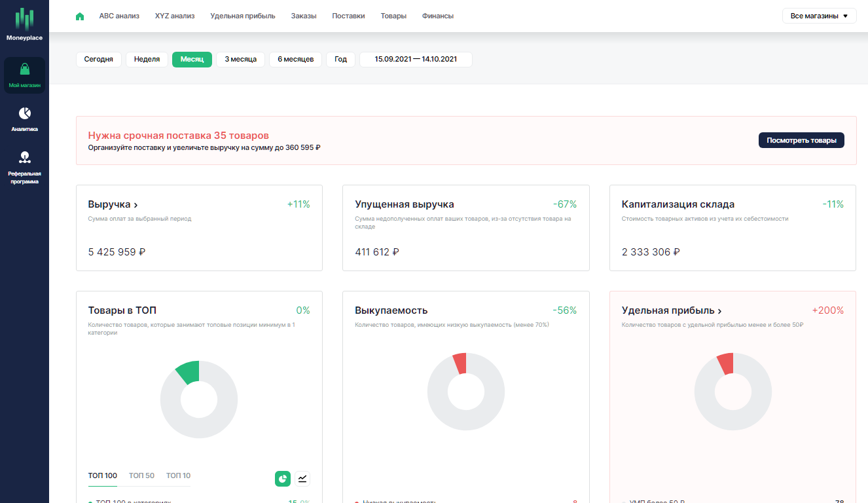Select the Неделя period filter
The image size is (868, 503).
[147, 60]
